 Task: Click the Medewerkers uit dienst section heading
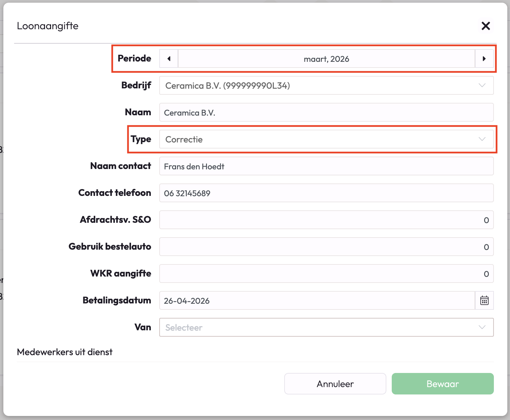point(65,352)
